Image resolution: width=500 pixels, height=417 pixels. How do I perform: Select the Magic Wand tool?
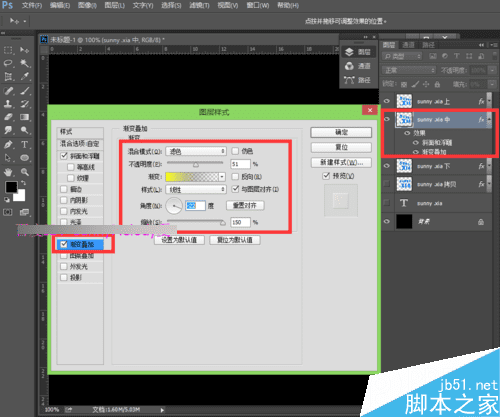[24, 63]
